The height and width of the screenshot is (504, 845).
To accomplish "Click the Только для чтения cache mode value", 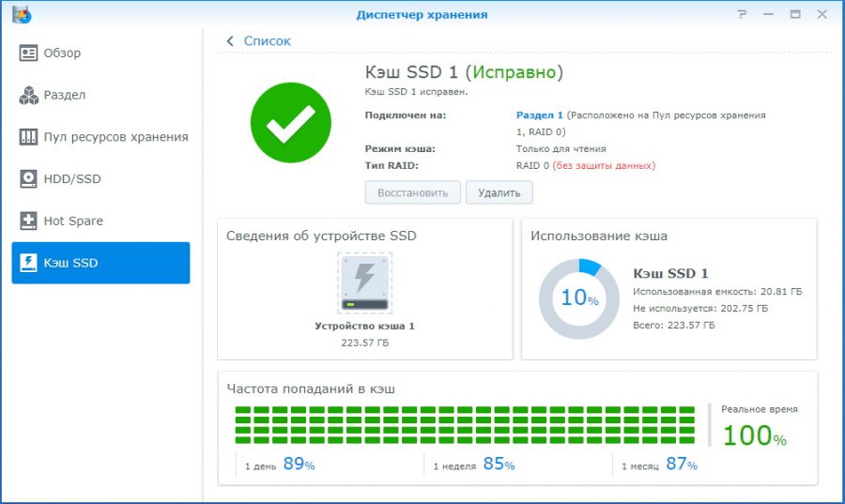I will point(561,148).
